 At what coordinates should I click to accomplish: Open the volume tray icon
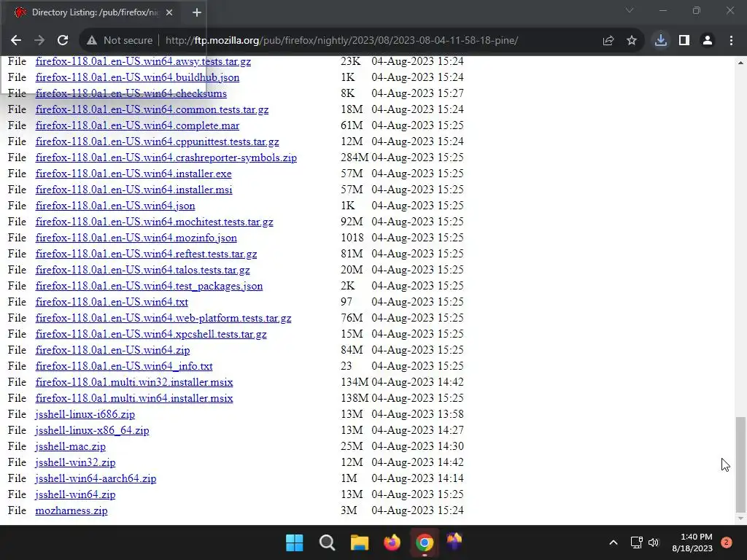(654, 542)
